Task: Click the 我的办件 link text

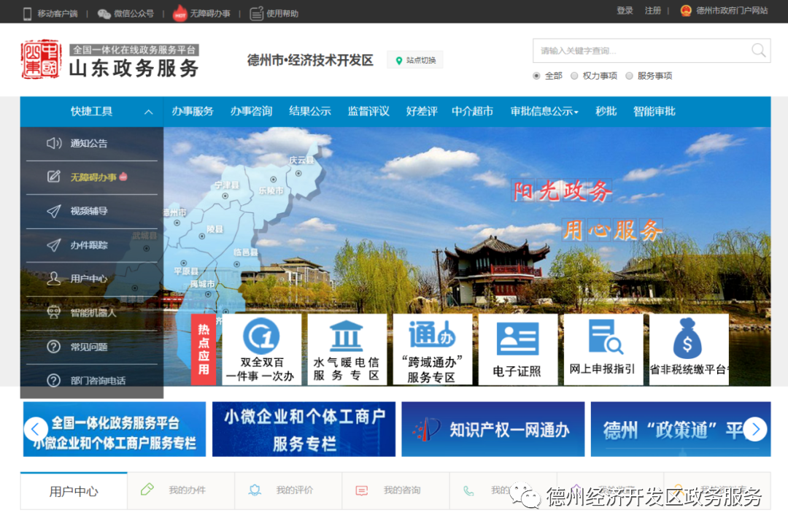Action: click(x=187, y=490)
